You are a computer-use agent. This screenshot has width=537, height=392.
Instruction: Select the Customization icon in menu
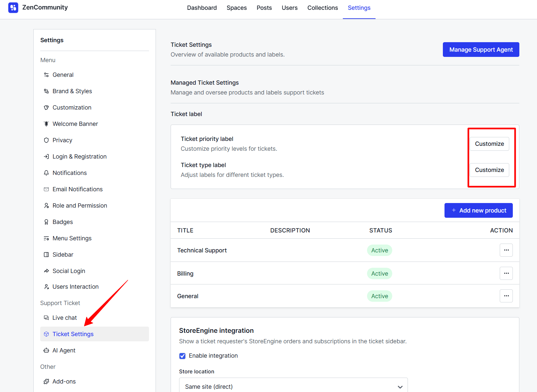click(46, 108)
